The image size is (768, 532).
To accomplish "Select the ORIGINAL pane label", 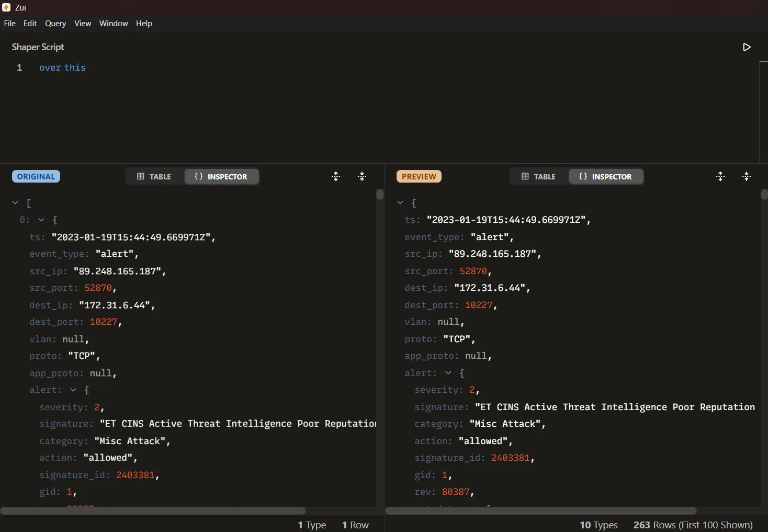I will (x=36, y=176).
